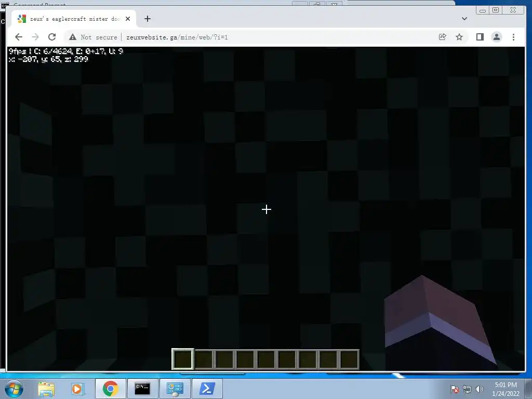Select the ninth hotbar slot
Viewport: 532px width, 399px height.
(349, 359)
